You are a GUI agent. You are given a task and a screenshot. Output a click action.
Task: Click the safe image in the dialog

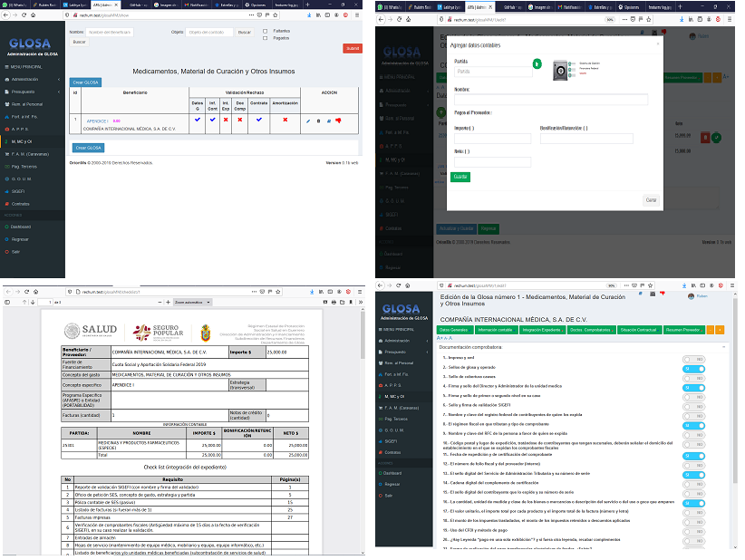(x=560, y=71)
